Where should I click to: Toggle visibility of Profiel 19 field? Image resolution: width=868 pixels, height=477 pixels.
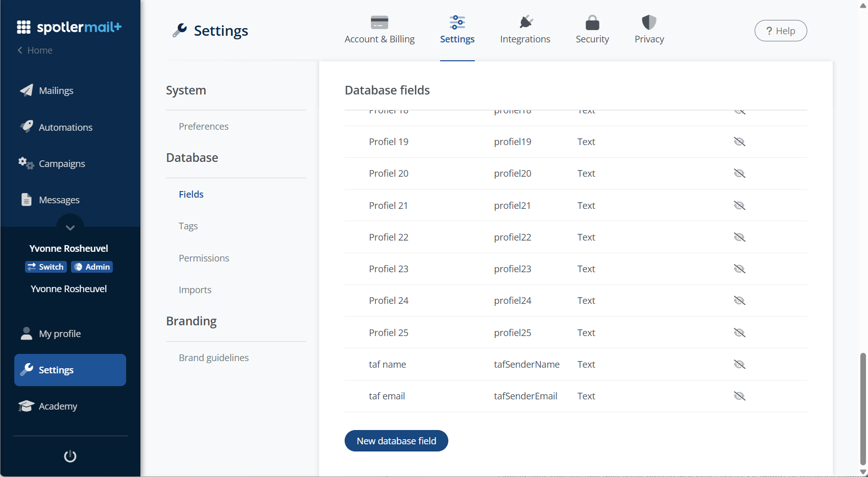pos(739,141)
